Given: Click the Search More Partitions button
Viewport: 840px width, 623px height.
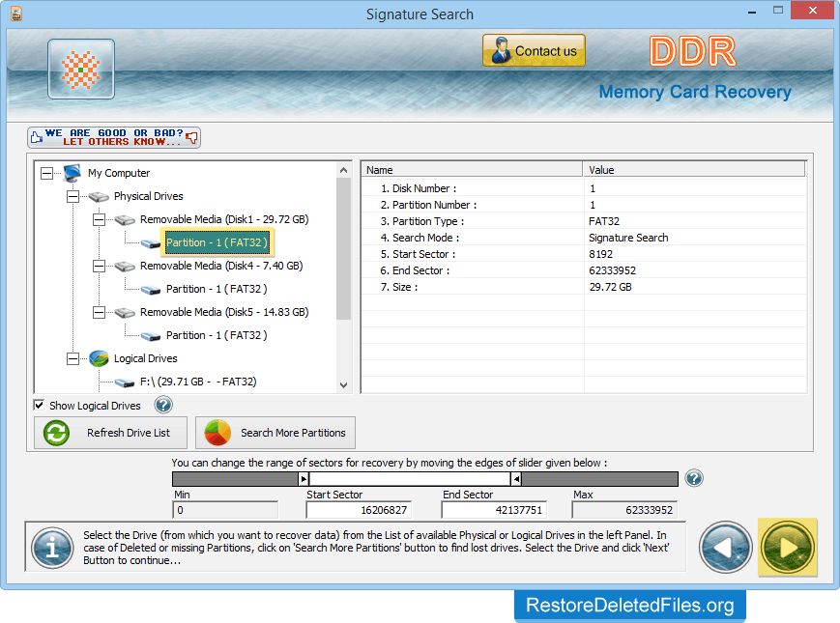Looking at the screenshot, I should pyautogui.click(x=275, y=433).
